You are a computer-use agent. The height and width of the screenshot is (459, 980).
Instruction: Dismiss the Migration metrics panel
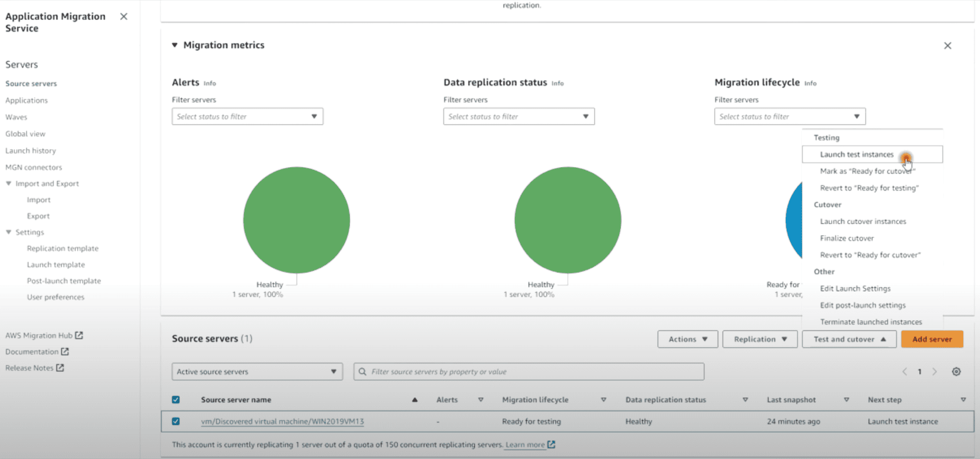tap(947, 46)
